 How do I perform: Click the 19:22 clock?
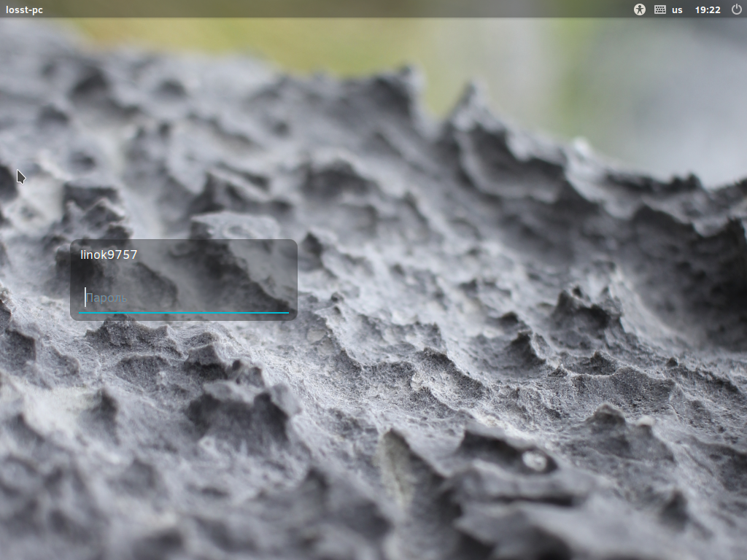point(708,9)
